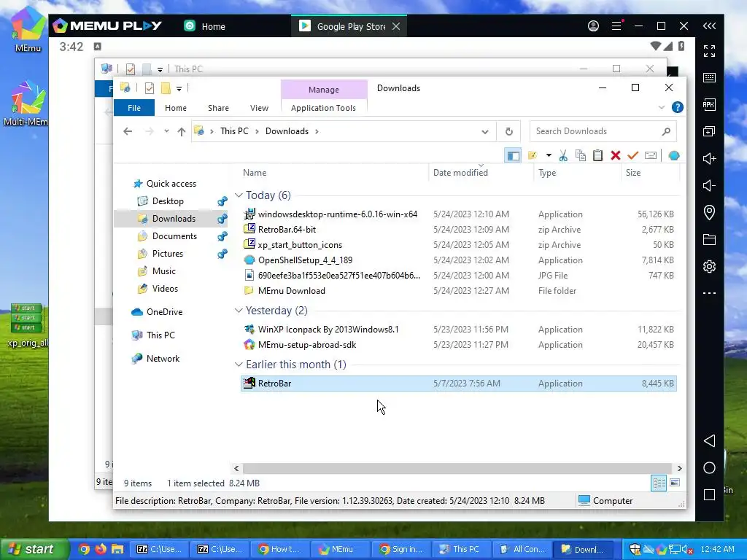Select the xp_start_button_icons zip file

pyautogui.click(x=300, y=245)
